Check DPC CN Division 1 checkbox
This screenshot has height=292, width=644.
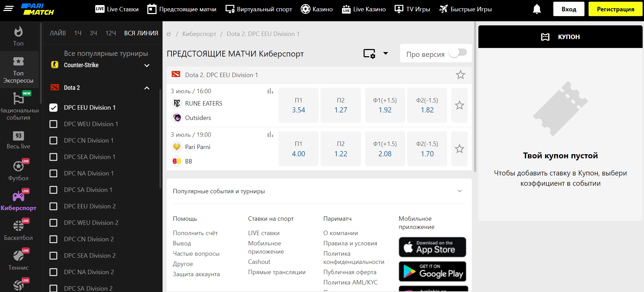tap(53, 141)
